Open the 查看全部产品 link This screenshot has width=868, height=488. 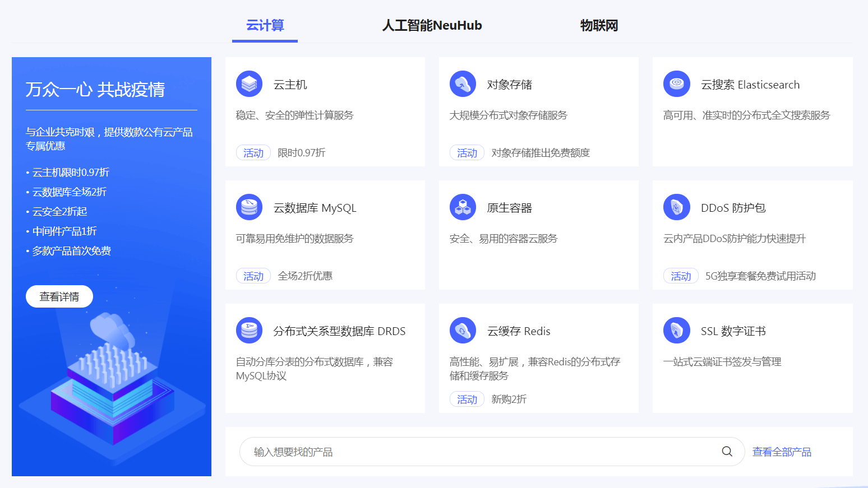pos(782,452)
